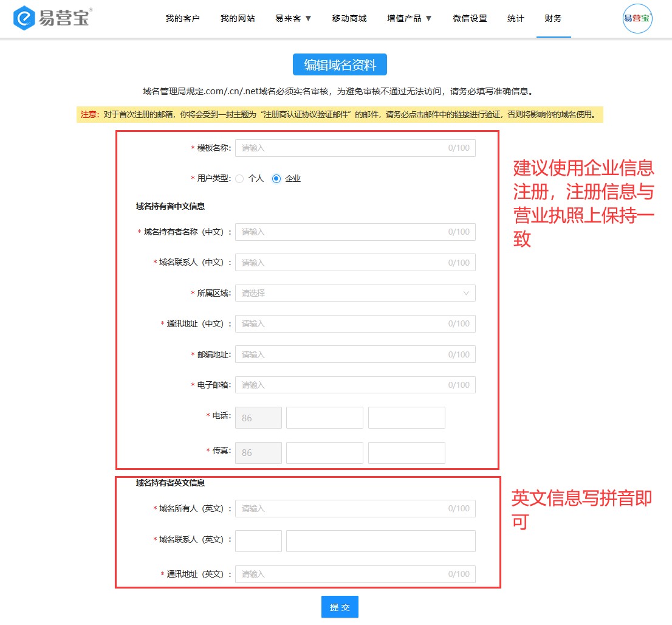Click the 域名持有者名称（中文） input field
The height and width of the screenshot is (625, 672).
pyautogui.click(x=355, y=232)
